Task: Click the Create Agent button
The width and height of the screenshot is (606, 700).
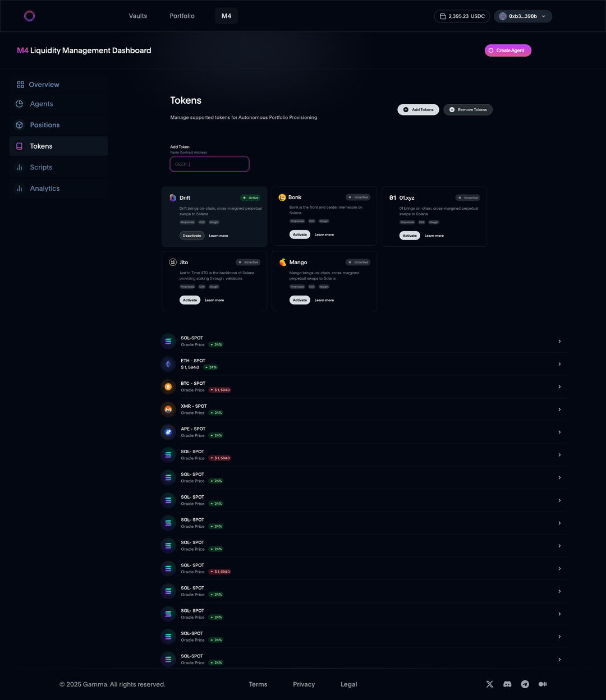Action: pos(508,50)
